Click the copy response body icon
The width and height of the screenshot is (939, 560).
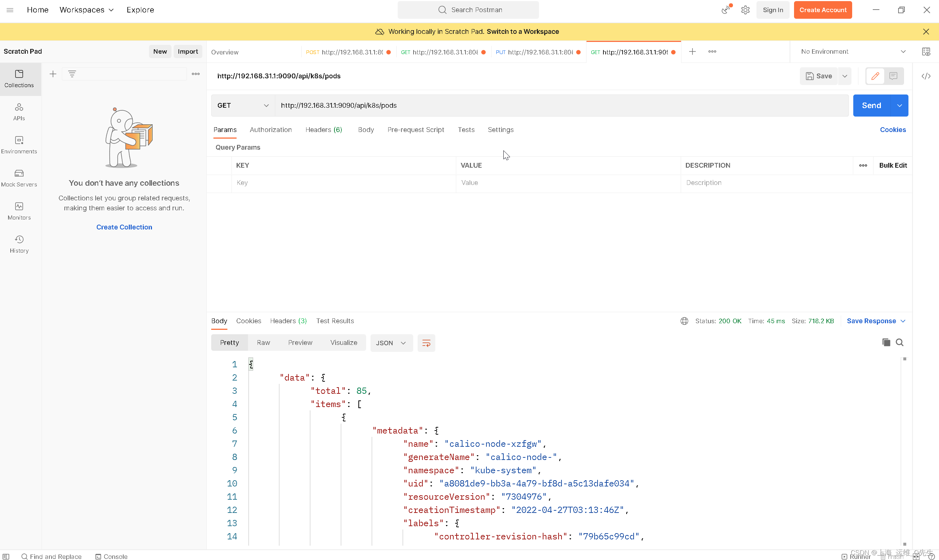(886, 342)
